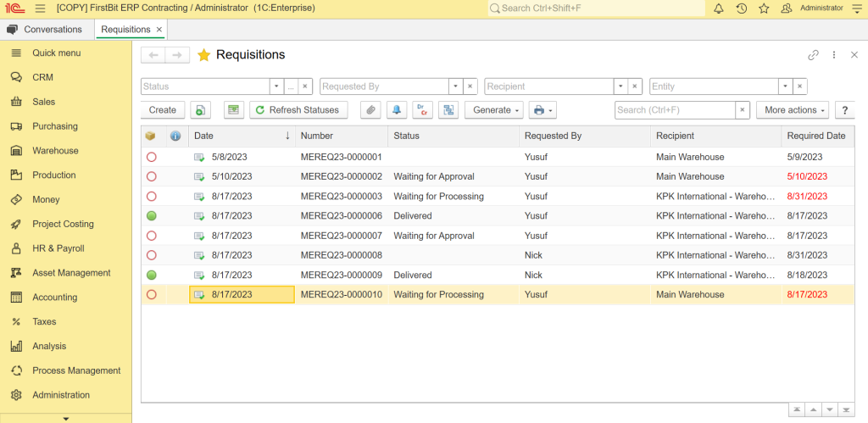Click the reminder bell toolbar icon

click(x=397, y=110)
